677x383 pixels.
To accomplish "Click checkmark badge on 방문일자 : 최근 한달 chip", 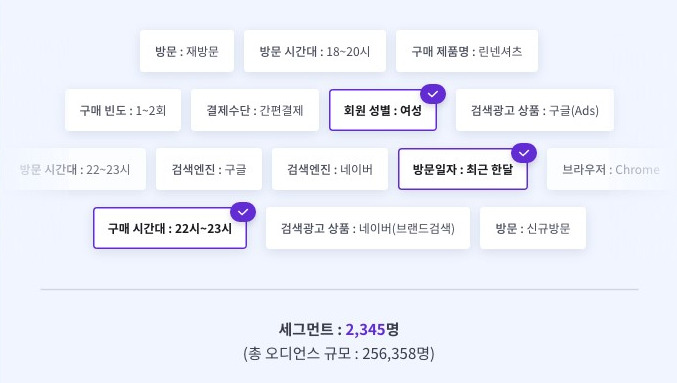I will pyautogui.click(x=524, y=153).
